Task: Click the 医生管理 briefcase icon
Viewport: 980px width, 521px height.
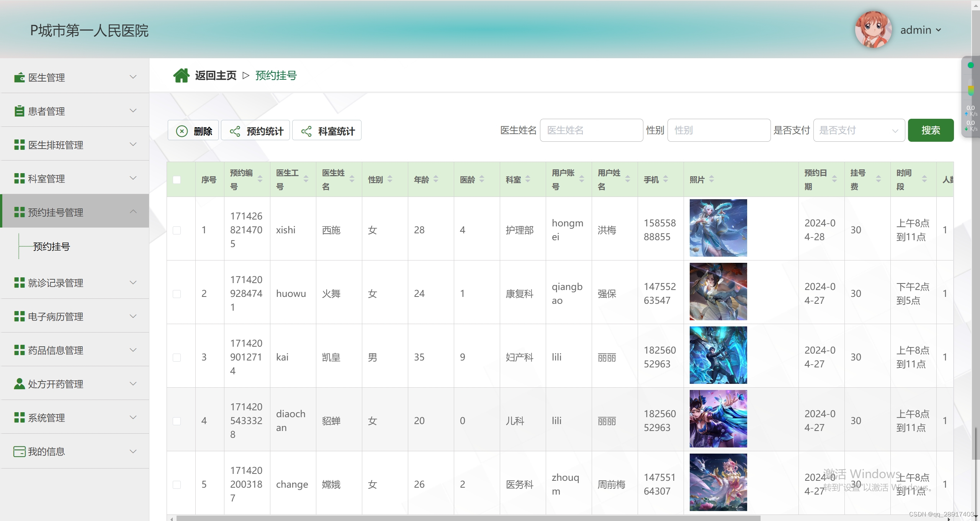Action: click(x=19, y=77)
